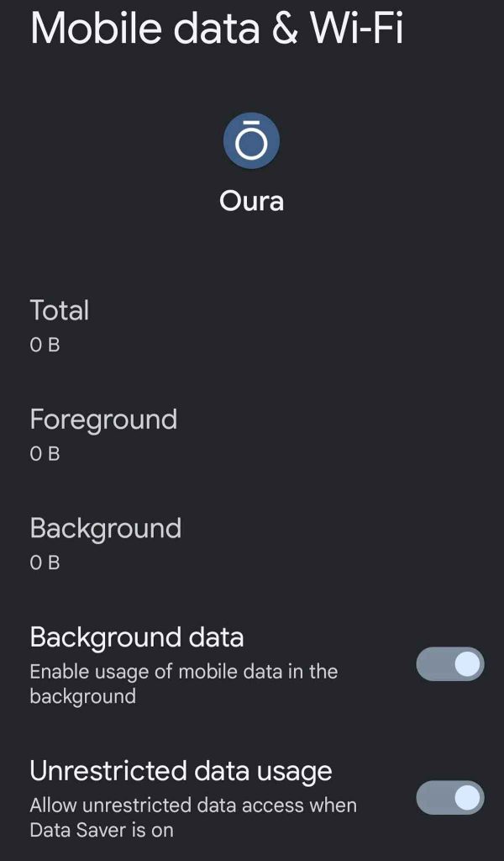Screen dimensions: 504x861
Task: Click the Mobile data & Wi-Fi title
Action: click(217, 27)
